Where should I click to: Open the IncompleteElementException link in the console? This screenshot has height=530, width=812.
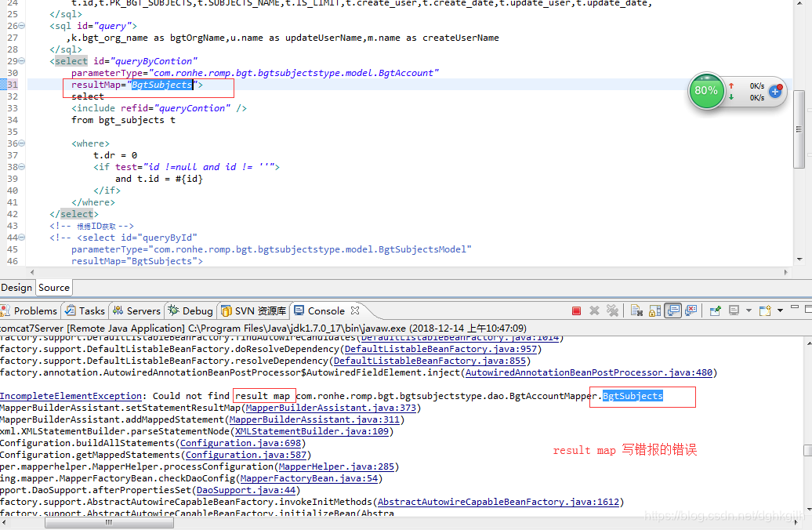tap(71, 397)
